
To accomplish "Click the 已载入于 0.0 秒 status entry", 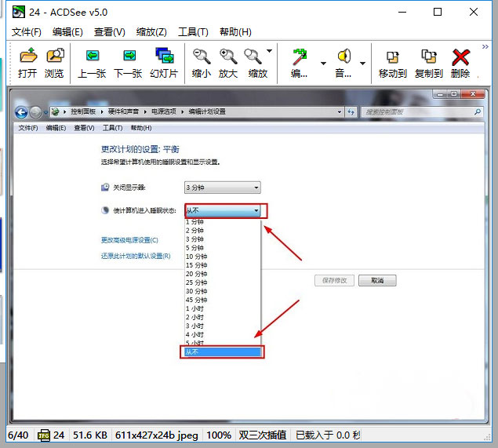I will pos(328,435).
